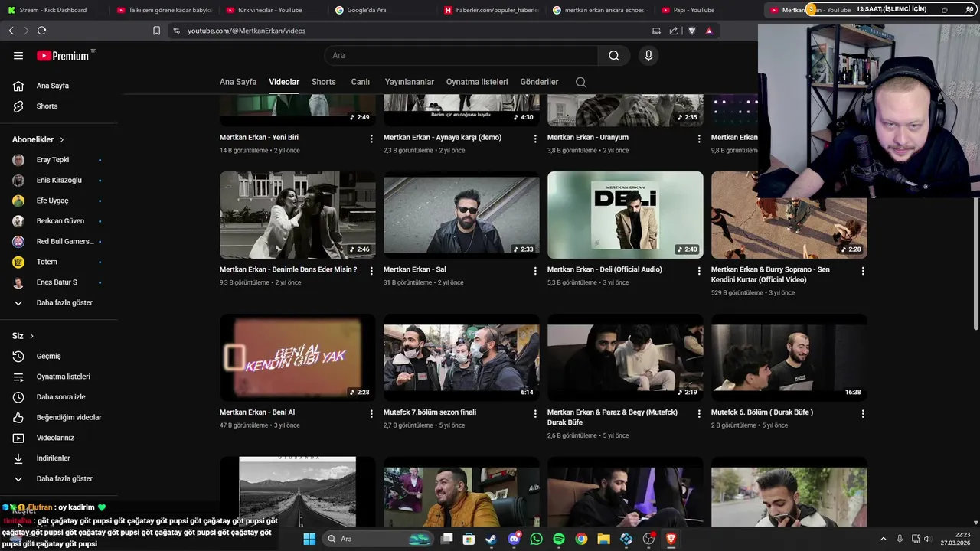This screenshot has width=980, height=551.
Task: Switch to channel Shorts tab
Action: coord(324,82)
